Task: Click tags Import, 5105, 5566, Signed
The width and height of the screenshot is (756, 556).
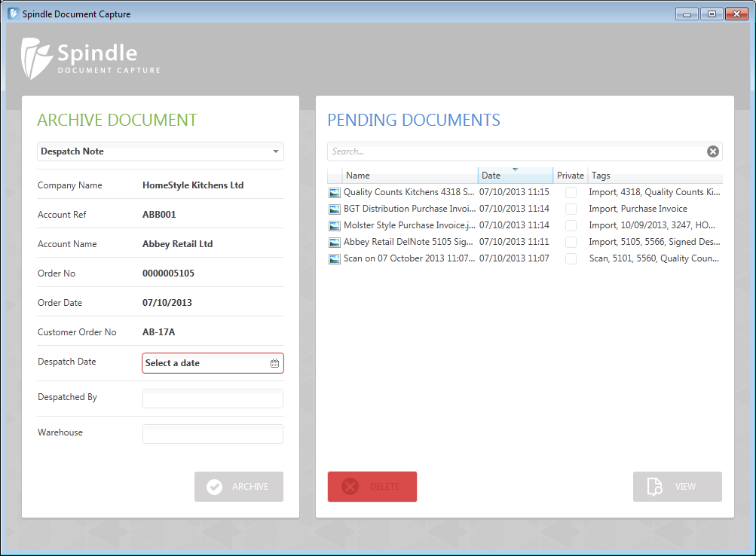Action: [x=654, y=242]
